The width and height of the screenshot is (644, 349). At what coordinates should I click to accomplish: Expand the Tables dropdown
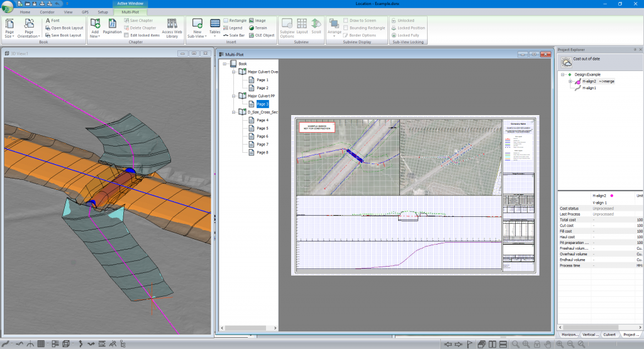[215, 35]
